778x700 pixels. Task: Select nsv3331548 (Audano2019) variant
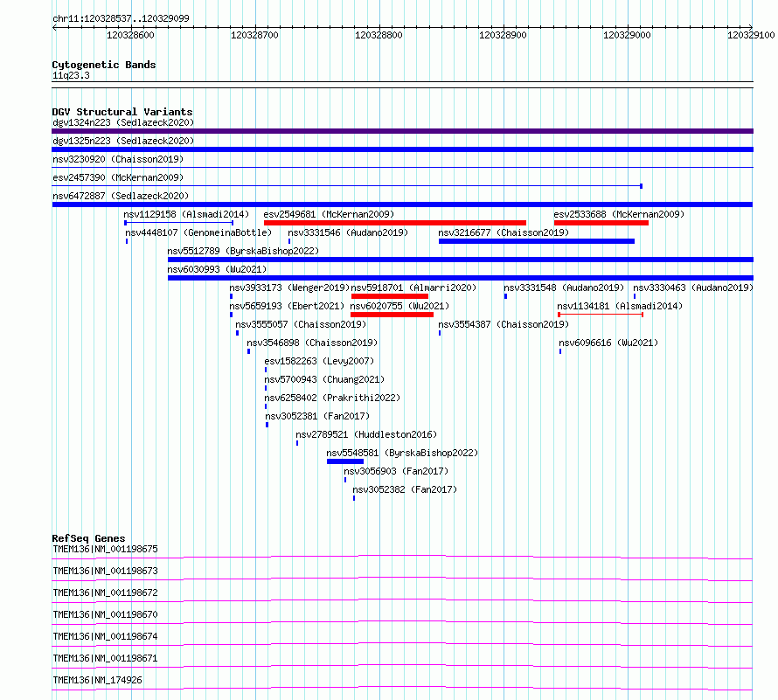point(564,288)
